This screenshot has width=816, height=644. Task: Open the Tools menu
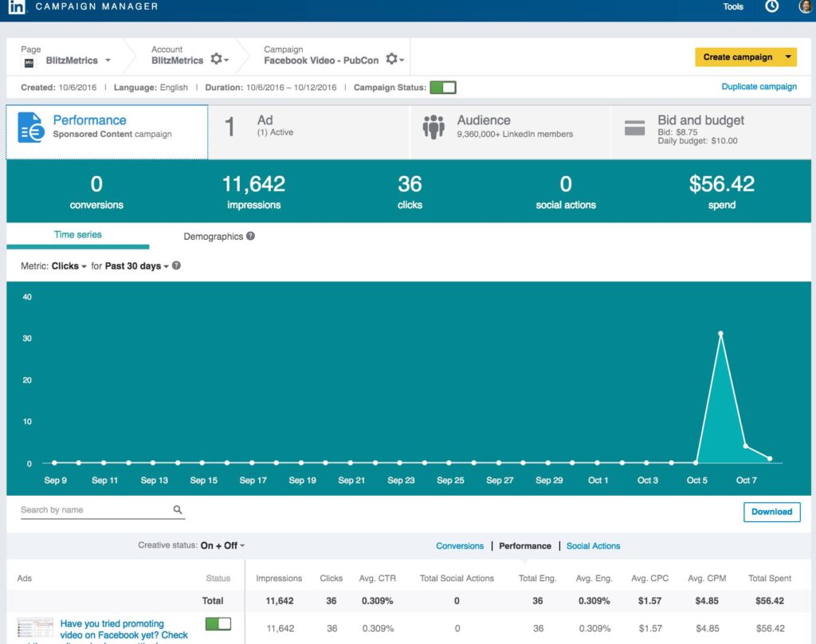point(733,6)
